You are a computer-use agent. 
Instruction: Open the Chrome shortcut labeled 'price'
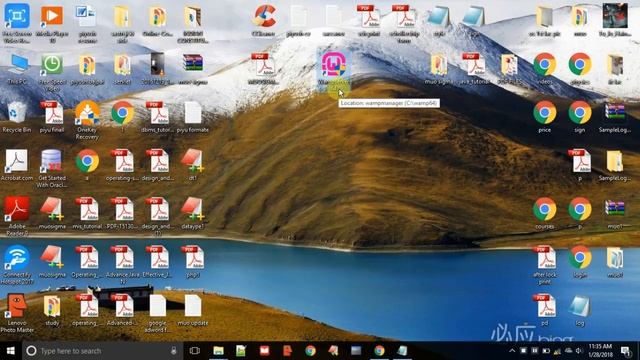[x=544, y=113]
